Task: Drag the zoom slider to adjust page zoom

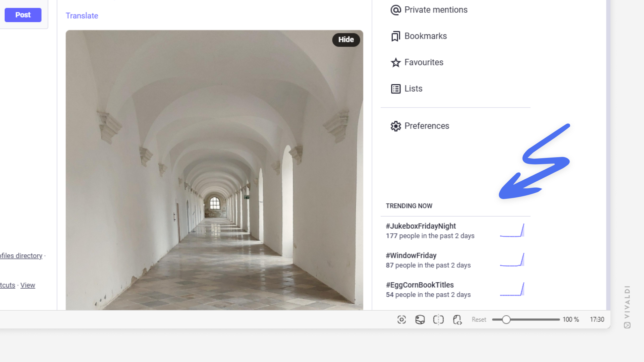Action: [505, 319]
